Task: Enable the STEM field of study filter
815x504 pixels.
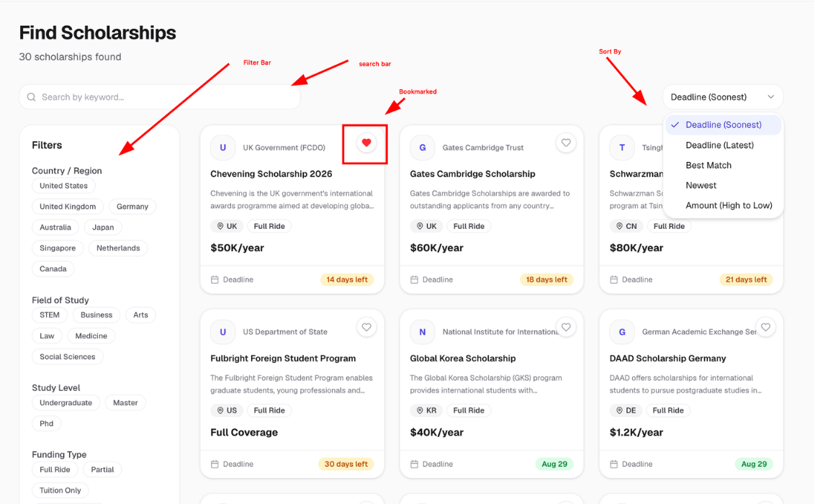Action: tap(50, 315)
